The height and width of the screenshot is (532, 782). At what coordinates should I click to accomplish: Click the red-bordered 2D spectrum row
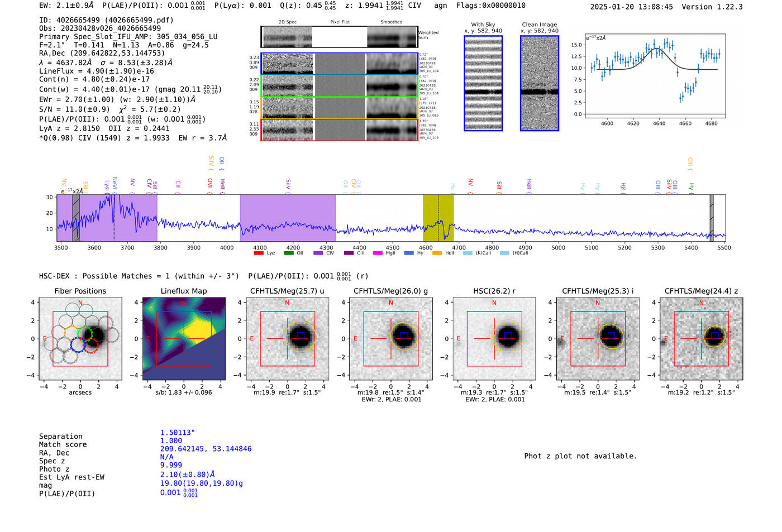point(340,130)
